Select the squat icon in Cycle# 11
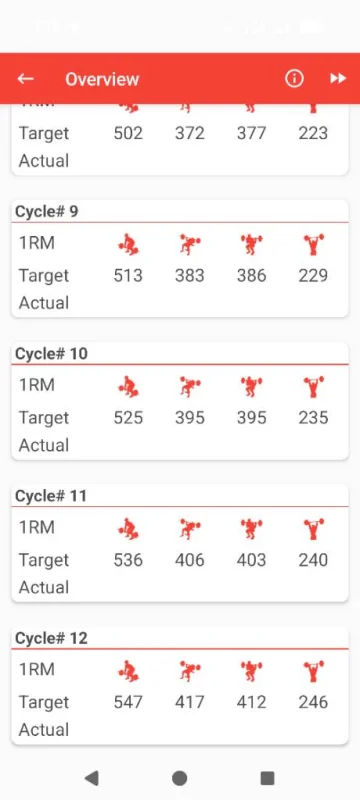The width and height of the screenshot is (360, 800). coord(251,529)
